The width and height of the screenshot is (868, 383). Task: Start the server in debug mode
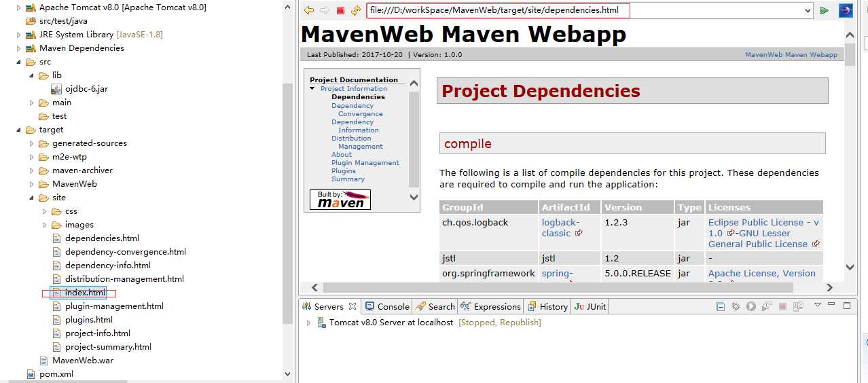[736, 307]
